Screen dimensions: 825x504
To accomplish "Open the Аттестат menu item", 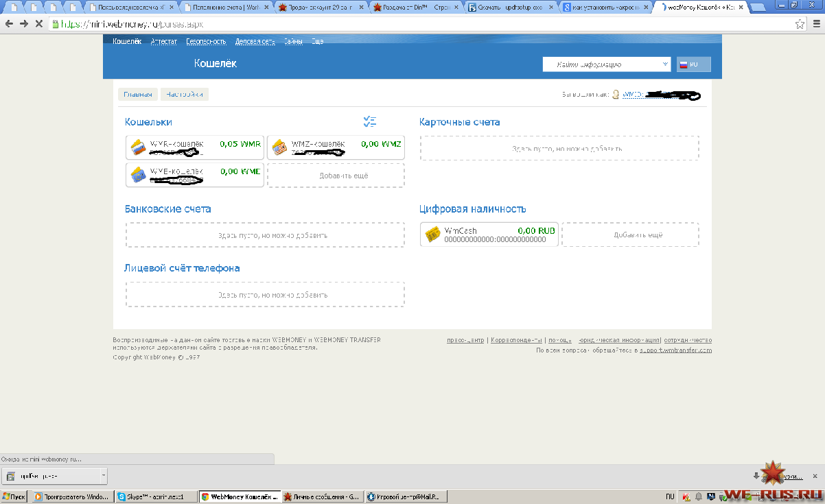I will pyautogui.click(x=164, y=41).
